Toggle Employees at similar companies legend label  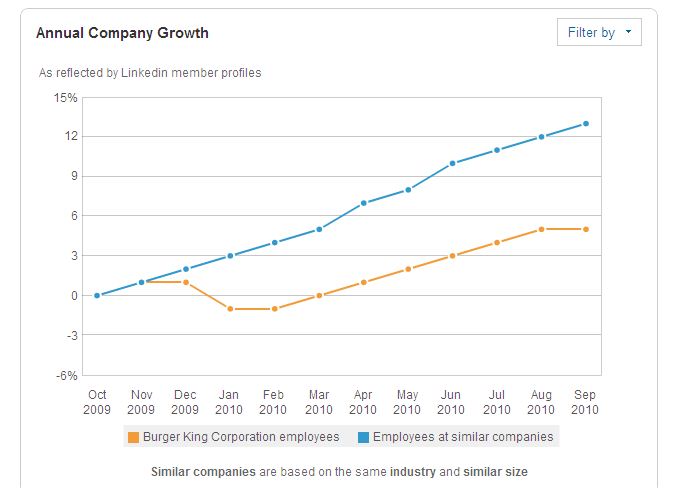(463, 437)
